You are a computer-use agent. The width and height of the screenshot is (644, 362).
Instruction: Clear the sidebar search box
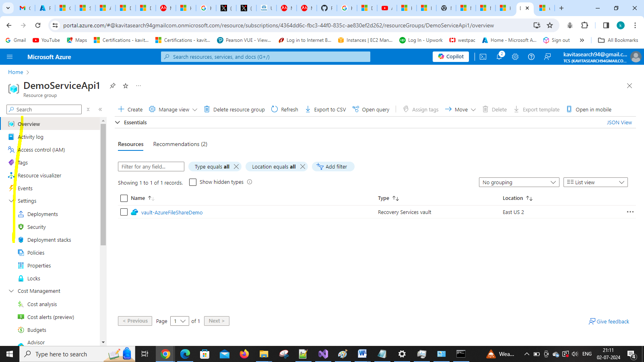click(x=88, y=109)
